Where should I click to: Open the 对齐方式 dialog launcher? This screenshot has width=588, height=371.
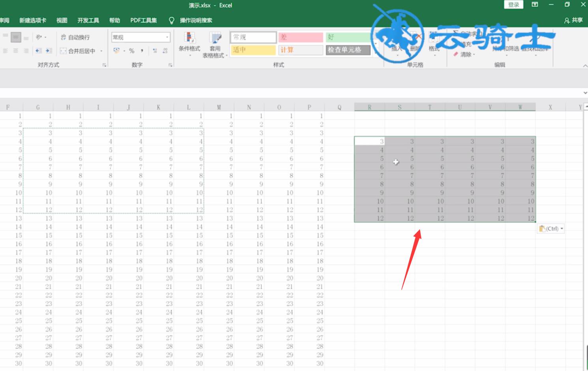[x=105, y=65]
